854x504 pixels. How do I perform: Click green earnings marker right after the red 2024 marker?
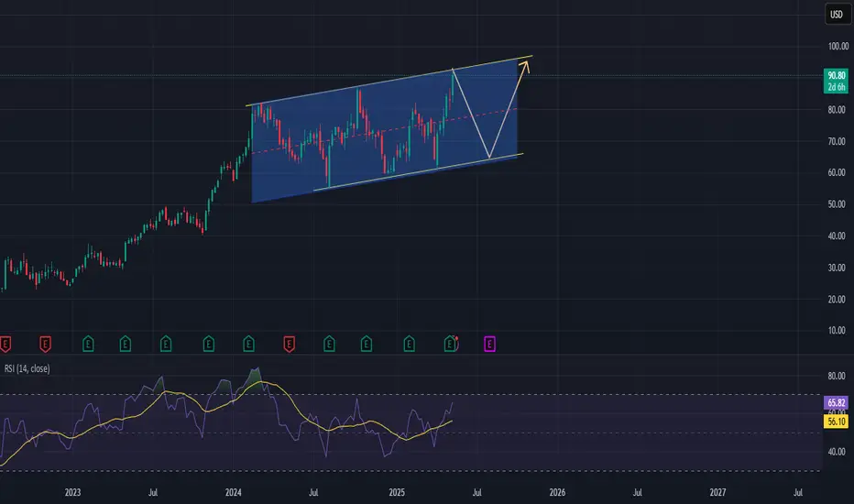(329, 344)
